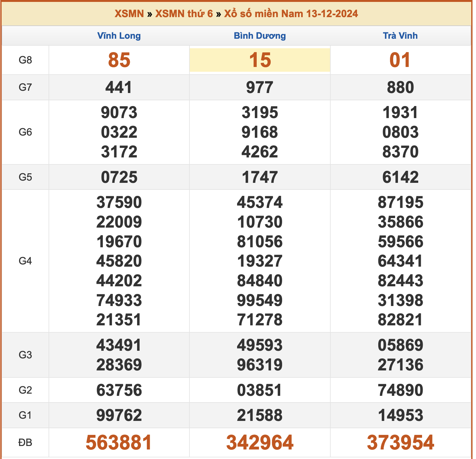Select G1 number 21588
Viewport: 476px width, 459px height.
[x=260, y=415]
